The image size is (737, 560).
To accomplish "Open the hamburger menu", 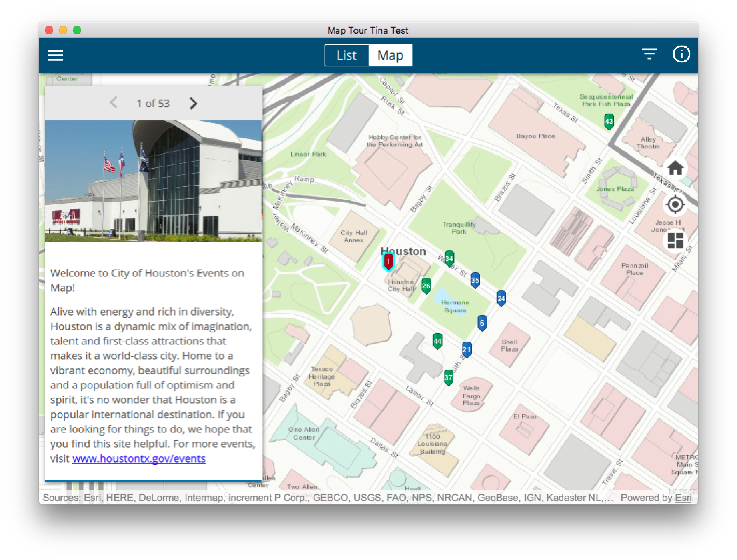I will pos(55,55).
